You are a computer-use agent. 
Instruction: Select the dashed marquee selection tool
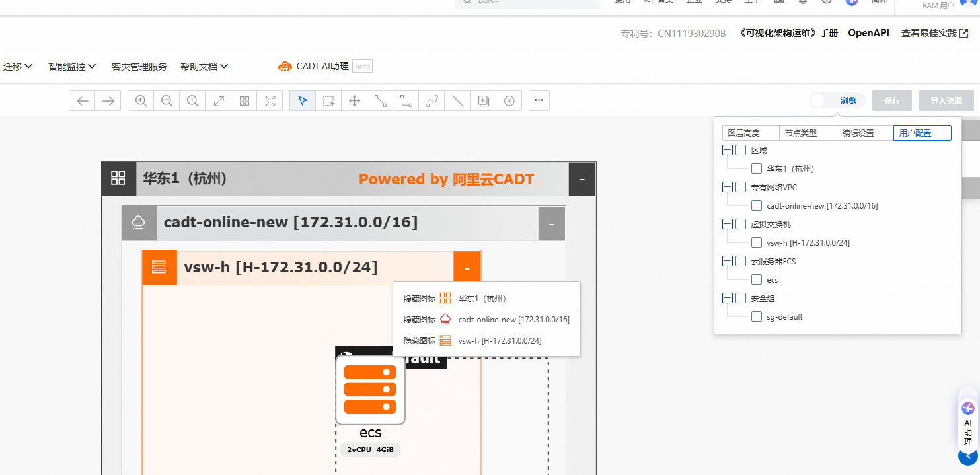328,100
